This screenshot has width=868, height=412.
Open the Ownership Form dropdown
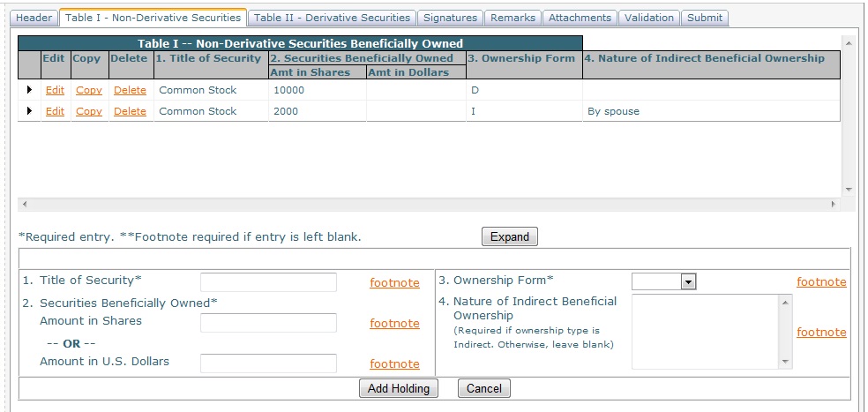pos(664,281)
